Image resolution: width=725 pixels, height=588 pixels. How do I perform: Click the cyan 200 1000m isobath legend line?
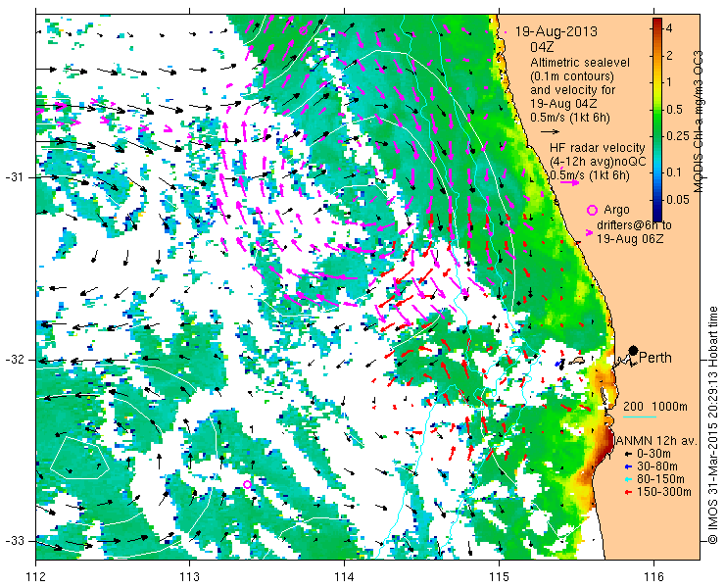(640, 416)
